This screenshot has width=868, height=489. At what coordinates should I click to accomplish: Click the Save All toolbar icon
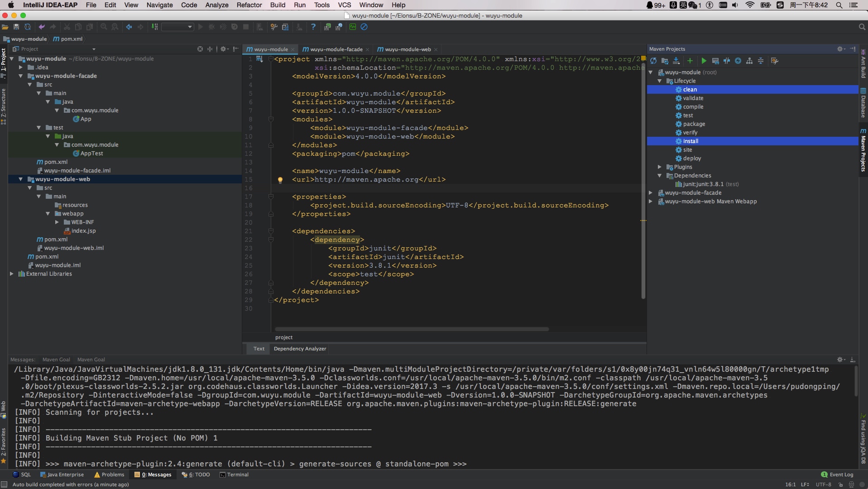[x=16, y=27]
